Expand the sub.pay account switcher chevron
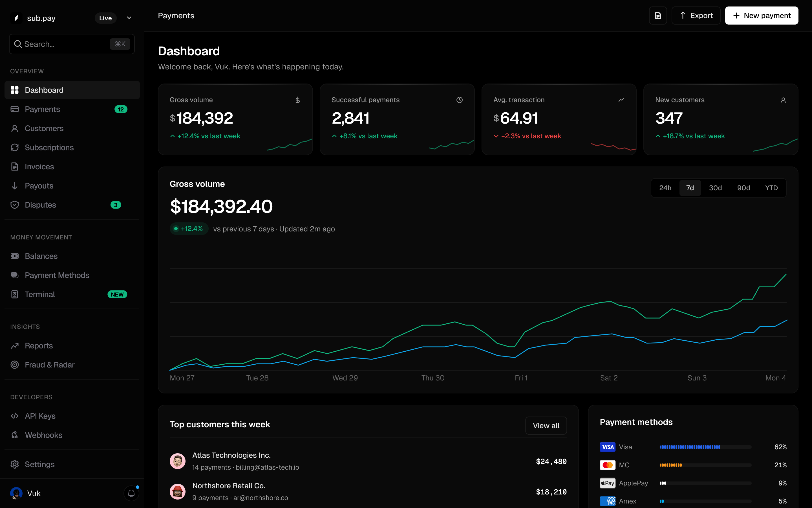The image size is (812, 508). point(129,18)
